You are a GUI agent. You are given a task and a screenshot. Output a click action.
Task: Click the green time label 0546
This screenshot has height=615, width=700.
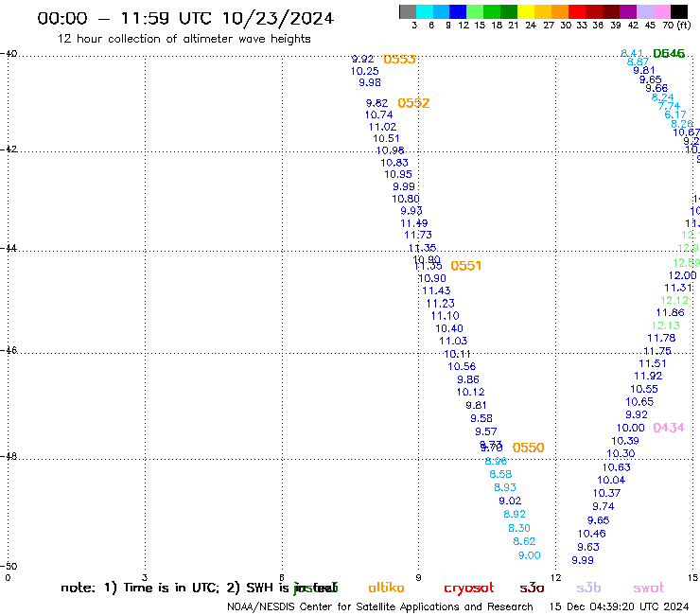click(x=669, y=54)
